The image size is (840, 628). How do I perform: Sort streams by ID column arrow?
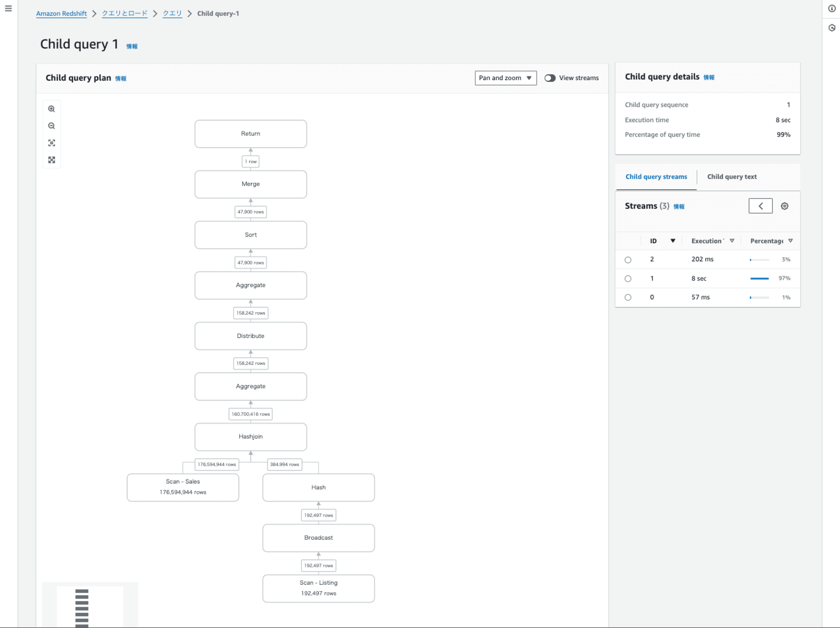pos(673,241)
